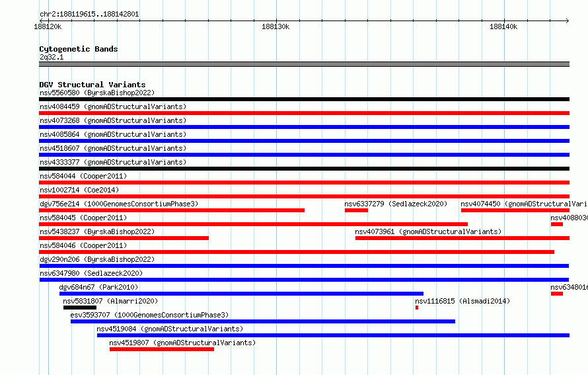Open variant nsv584045 (Cooper2011) label
Viewport: 588px width, 375px height.
click(83, 218)
